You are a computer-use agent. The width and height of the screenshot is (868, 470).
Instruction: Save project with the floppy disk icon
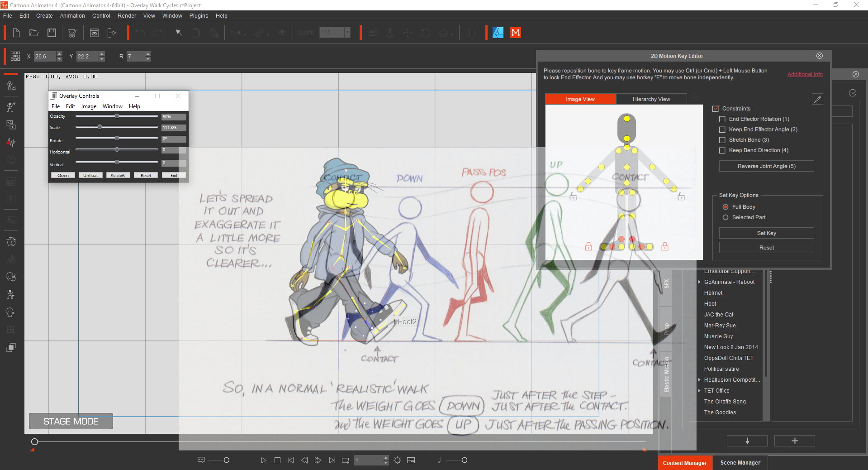[x=52, y=33]
